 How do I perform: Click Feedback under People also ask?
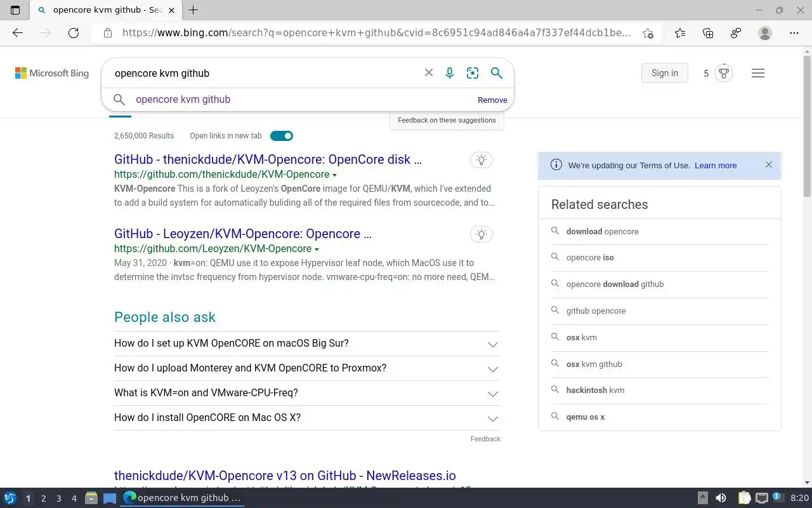pyautogui.click(x=485, y=439)
